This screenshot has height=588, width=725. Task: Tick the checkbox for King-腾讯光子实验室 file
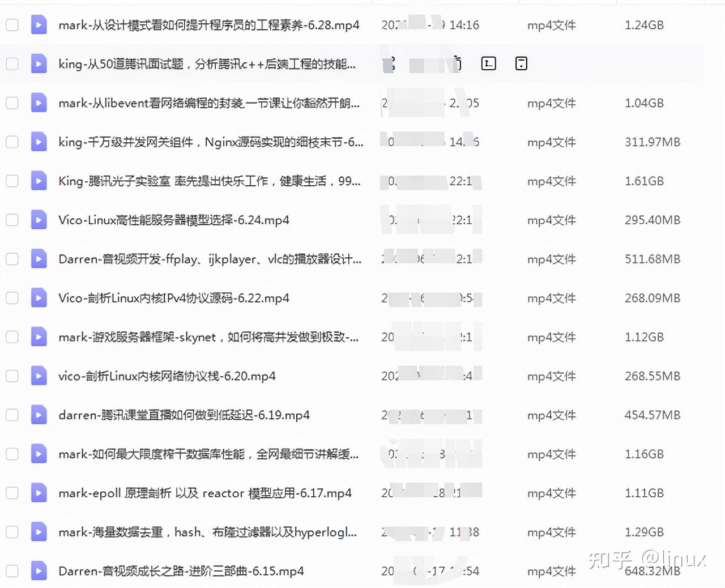pos(12,181)
